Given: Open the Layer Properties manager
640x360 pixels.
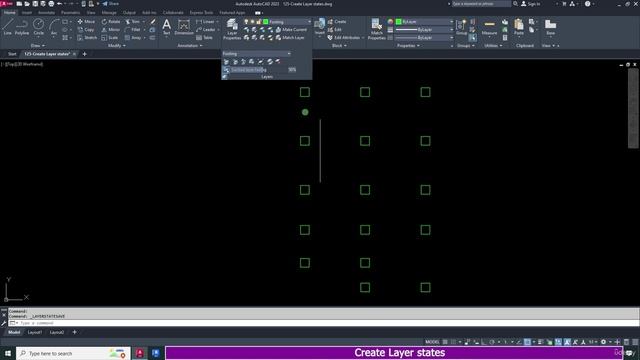Looking at the screenshot, I should tap(232, 29).
